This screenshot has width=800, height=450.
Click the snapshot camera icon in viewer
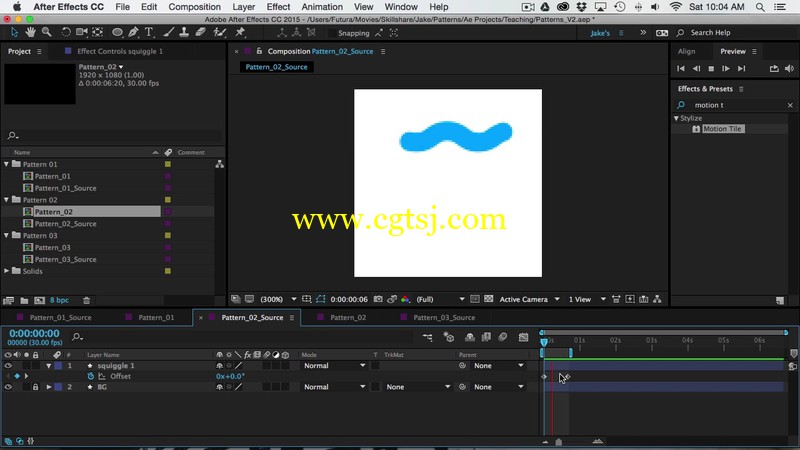coord(378,299)
